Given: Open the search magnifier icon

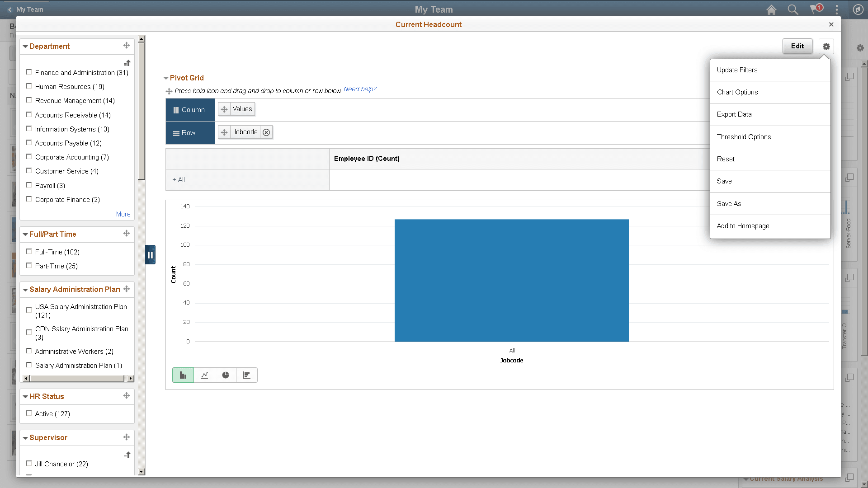Looking at the screenshot, I should [x=793, y=9].
